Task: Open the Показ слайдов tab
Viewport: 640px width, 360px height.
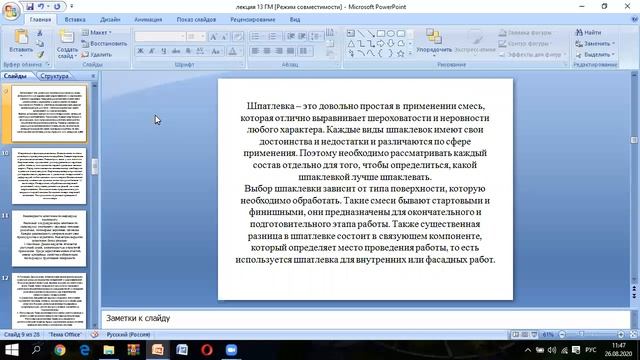Action: click(196, 20)
